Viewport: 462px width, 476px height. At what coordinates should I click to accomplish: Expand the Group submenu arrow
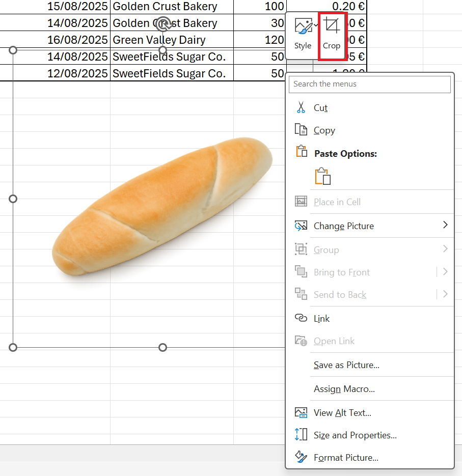[445, 248]
